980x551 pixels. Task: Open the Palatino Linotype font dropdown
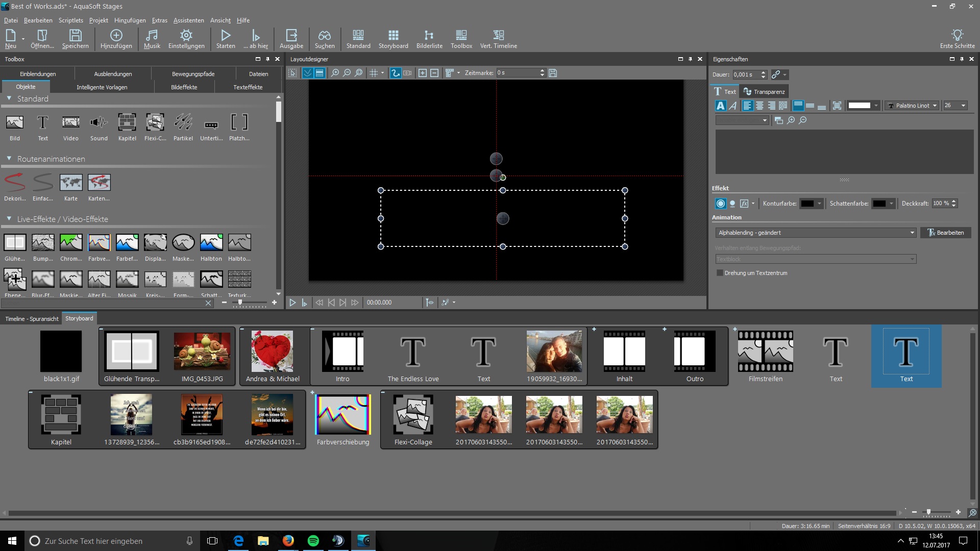click(913, 106)
